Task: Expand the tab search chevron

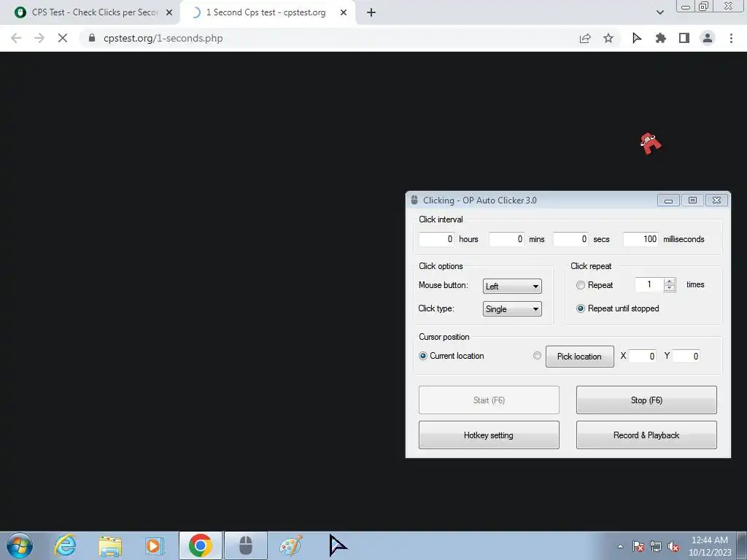Action: tap(659, 12)
